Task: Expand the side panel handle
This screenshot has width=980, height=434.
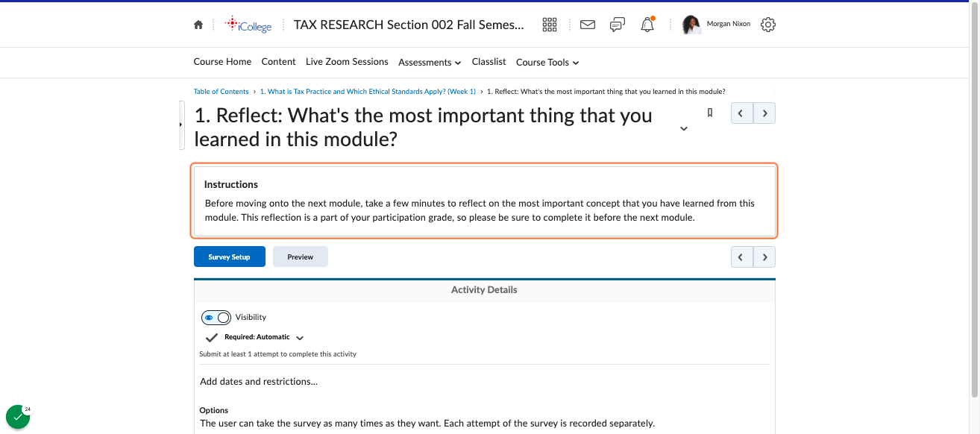Action: point(181,125)
